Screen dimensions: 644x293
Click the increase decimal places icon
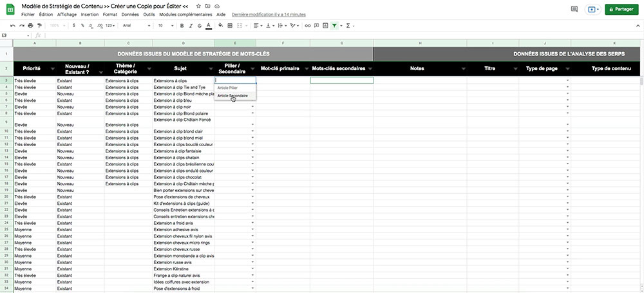click(100, 26)
